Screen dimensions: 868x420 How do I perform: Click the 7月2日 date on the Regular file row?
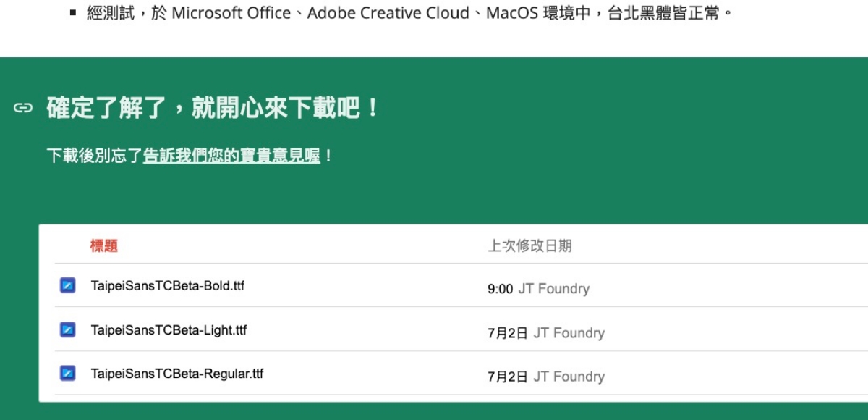click(507, 377)
